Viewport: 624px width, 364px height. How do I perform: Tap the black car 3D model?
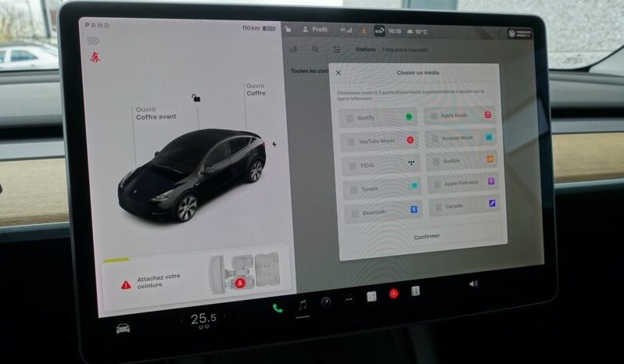(x=192, y=175)
